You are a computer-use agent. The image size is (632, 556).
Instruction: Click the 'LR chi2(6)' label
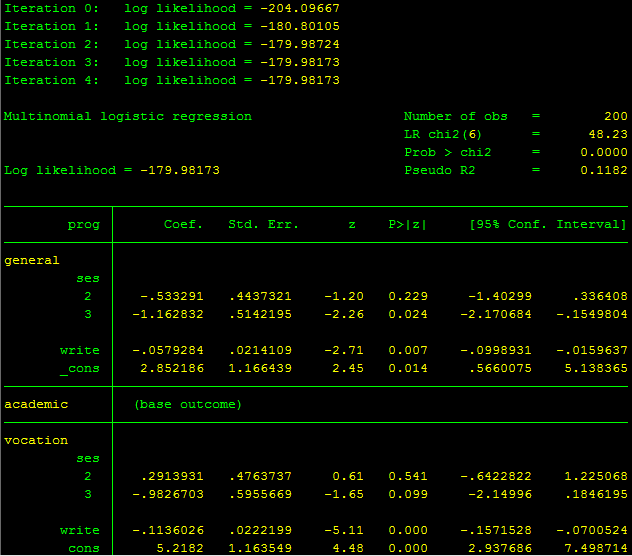click(443, 134)
